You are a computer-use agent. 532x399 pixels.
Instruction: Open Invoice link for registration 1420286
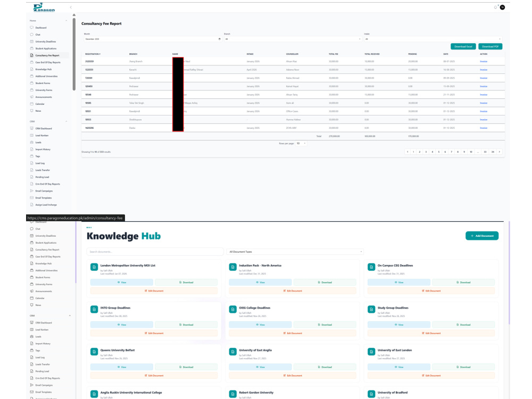[x=484, y=128]
